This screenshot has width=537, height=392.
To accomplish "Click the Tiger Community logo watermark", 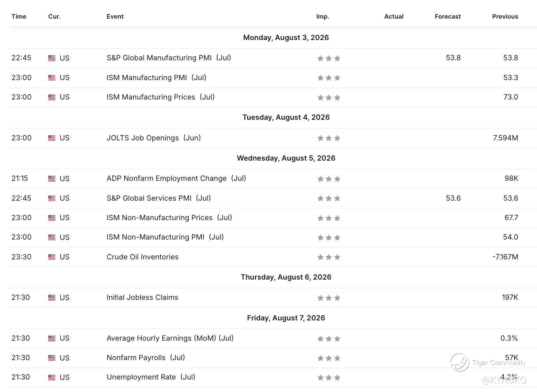I will [460, 362].
